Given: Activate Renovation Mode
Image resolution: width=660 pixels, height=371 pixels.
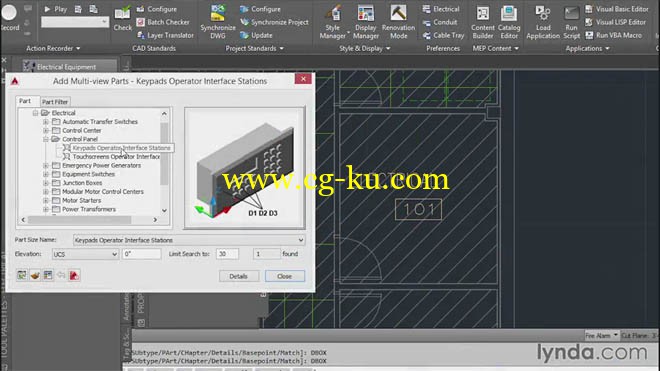Looking at the screenshot, I should click(x=398, y=22).
